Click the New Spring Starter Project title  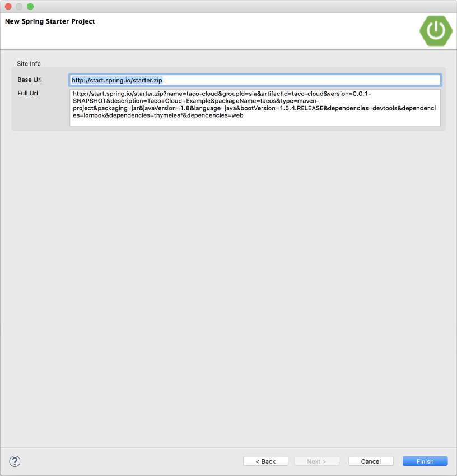tap(50, 21)
